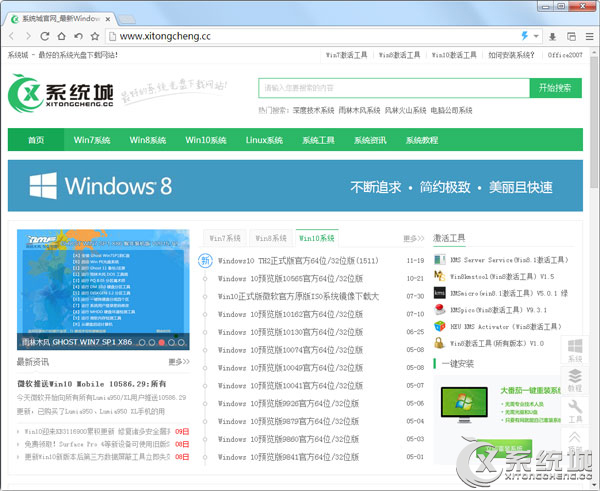
Task: Click the 系统 Windows floating sidebar icon
Action: coord(575,350)
